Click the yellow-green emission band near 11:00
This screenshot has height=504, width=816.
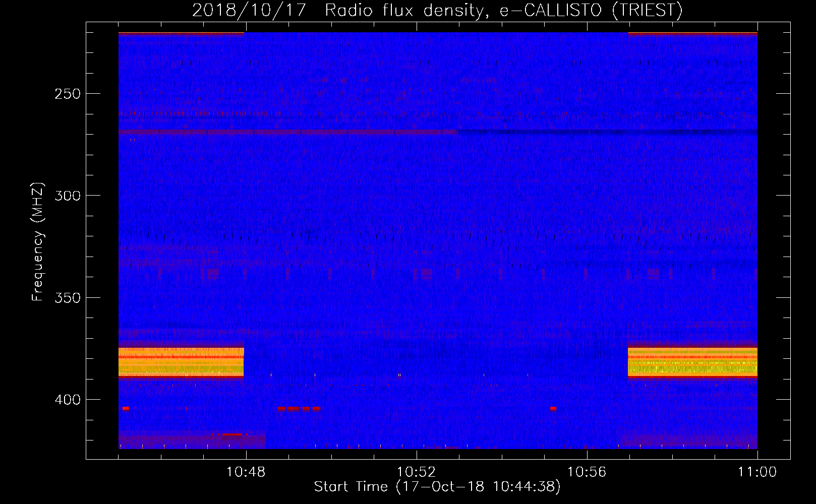click(692, 362)
